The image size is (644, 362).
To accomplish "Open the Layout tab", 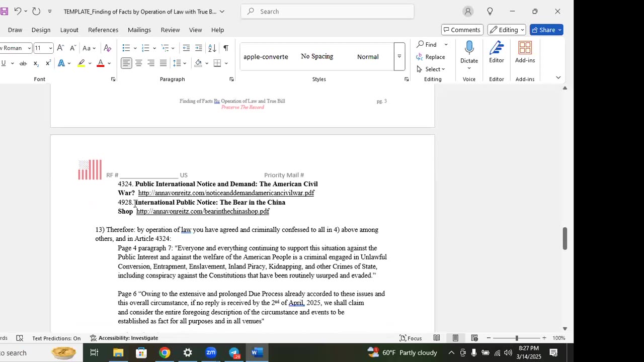I will pos(69,30).
